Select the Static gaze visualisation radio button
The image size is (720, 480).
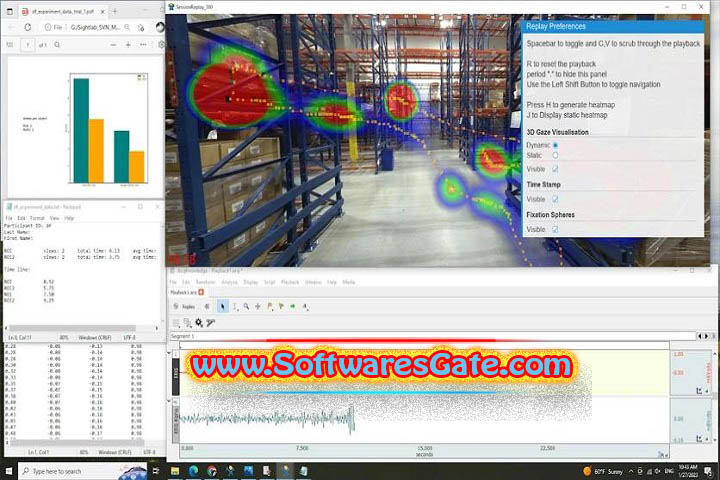point(555,155)
